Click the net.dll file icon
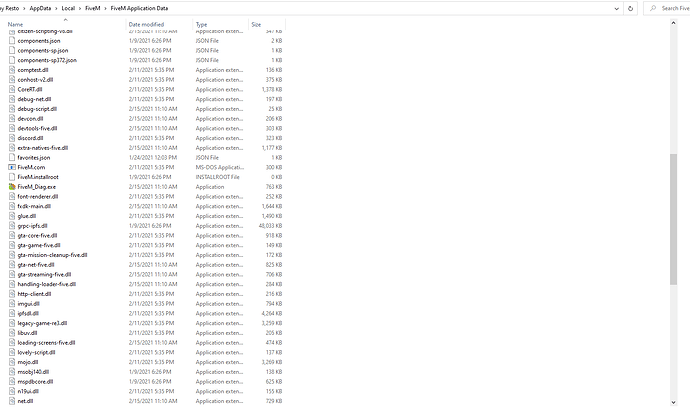This screenshot has width=690, height=416. (x=12, y=401)
